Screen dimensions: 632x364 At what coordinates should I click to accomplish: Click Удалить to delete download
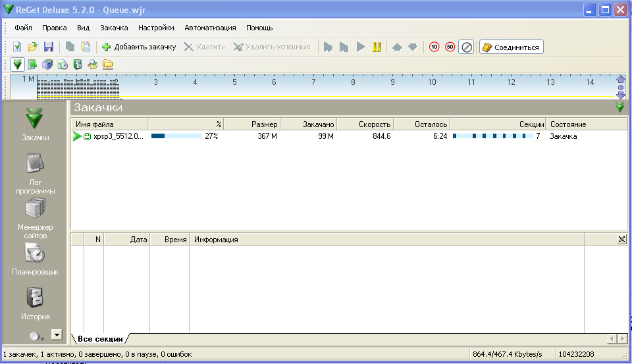(x=205, y=47)
